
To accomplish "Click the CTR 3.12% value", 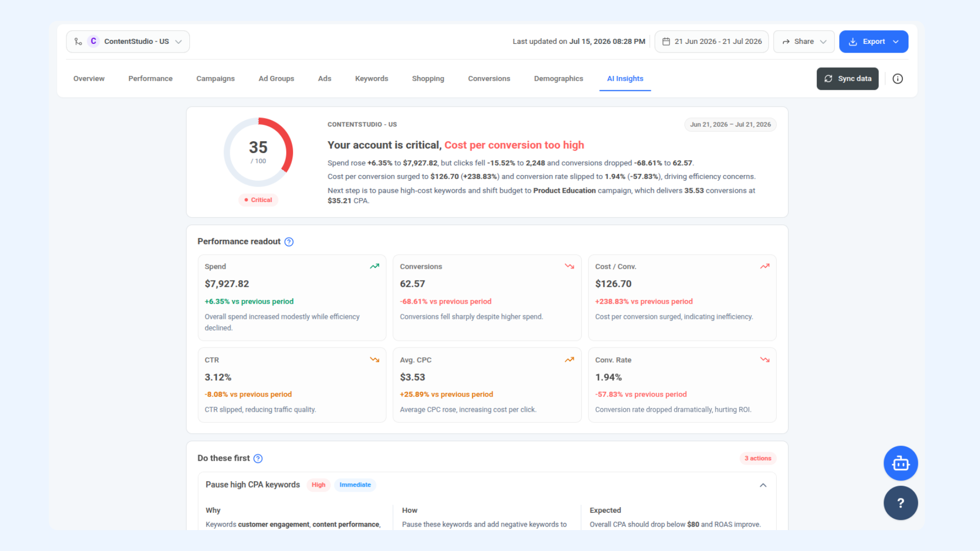I will pos(218,378).
